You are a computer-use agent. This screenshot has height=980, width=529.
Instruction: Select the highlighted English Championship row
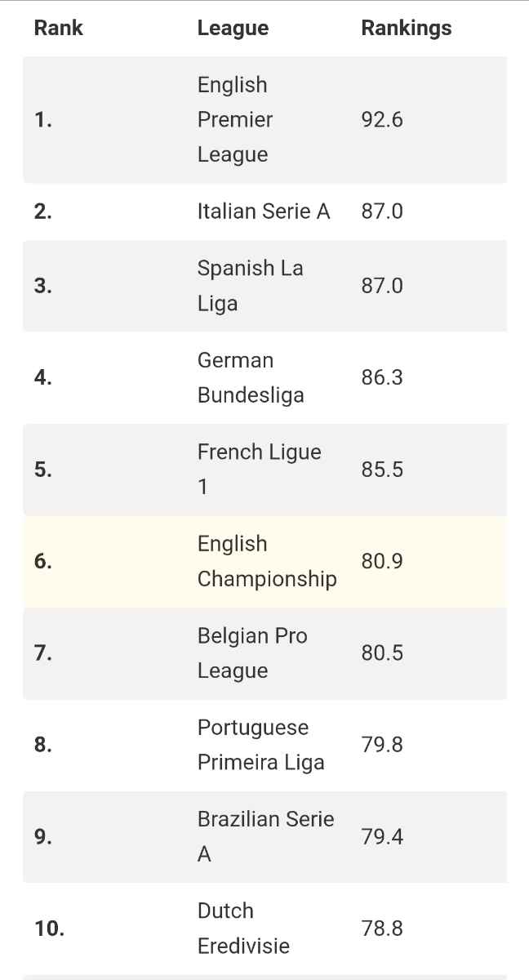click(x=264, y=561)
